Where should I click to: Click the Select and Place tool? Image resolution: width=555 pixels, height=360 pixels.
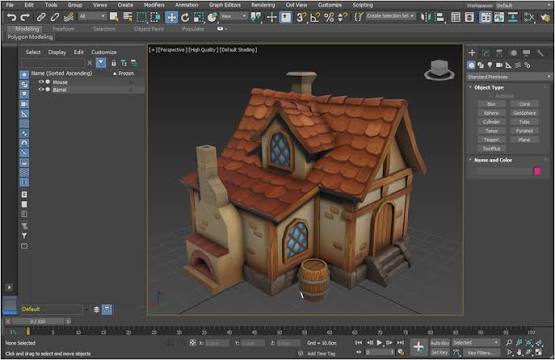pos(212,17)
